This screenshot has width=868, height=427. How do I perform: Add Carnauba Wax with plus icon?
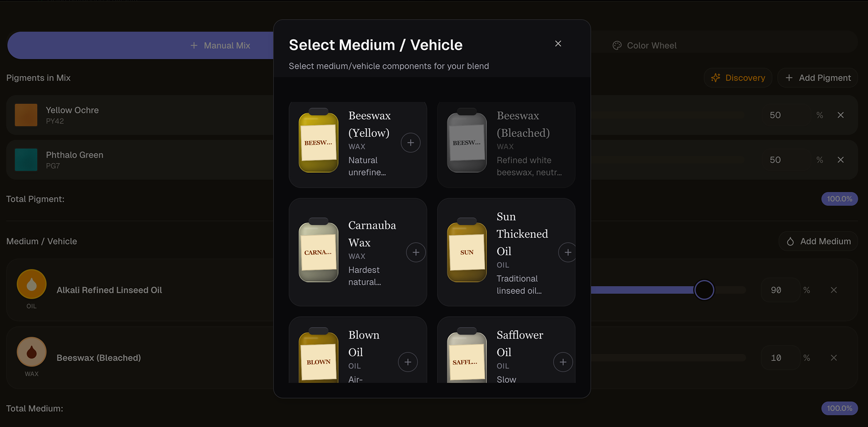click(416, 252)
